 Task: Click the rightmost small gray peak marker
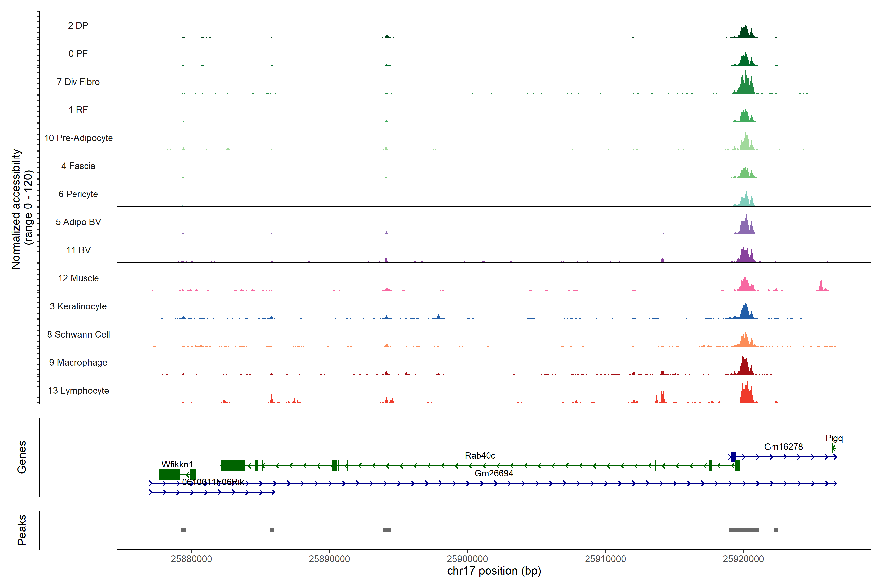tap(776, 530)
